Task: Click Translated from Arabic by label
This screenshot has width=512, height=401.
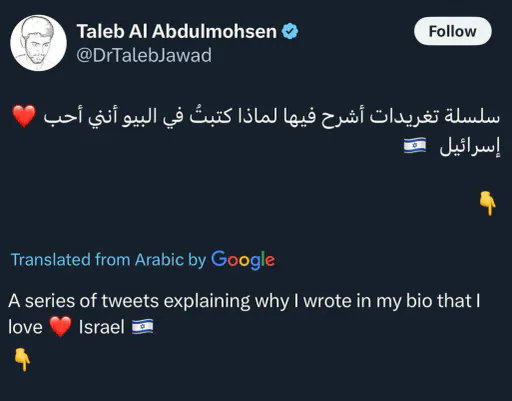Action: (109, 260)
